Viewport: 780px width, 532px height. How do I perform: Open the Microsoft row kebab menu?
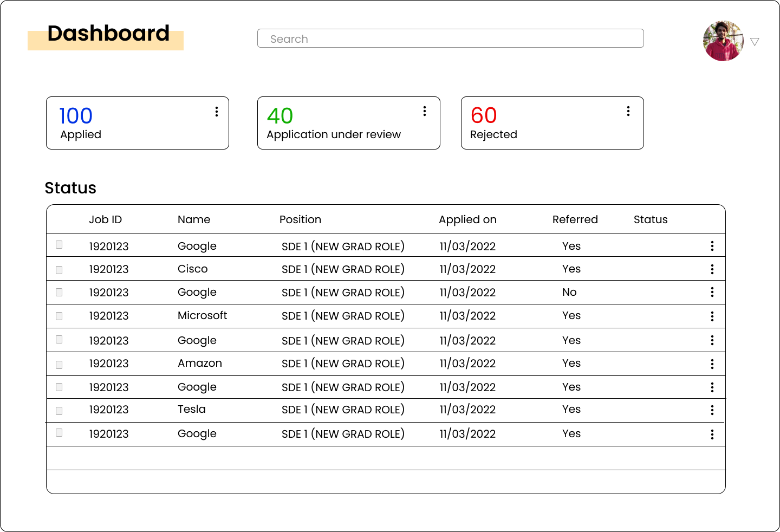click(712, 316)
